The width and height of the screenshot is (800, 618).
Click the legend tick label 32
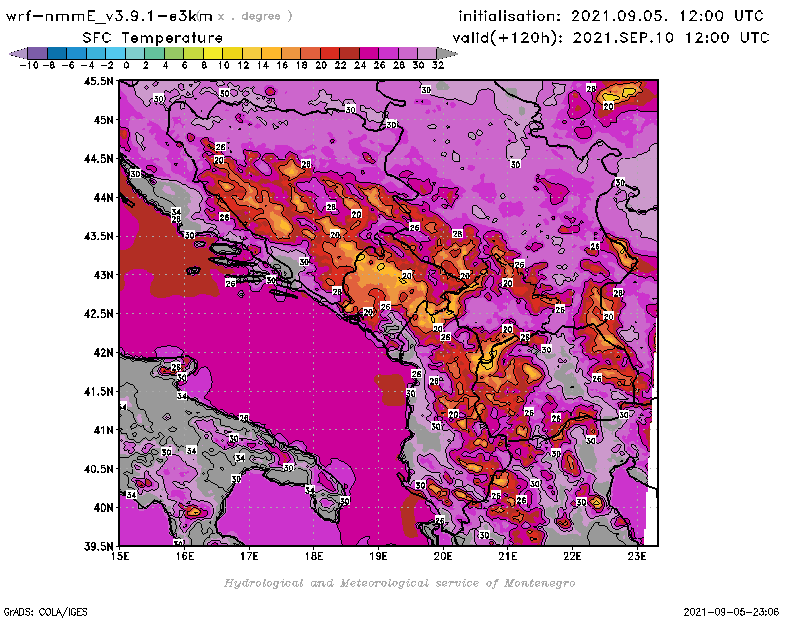tap(438, 65)
